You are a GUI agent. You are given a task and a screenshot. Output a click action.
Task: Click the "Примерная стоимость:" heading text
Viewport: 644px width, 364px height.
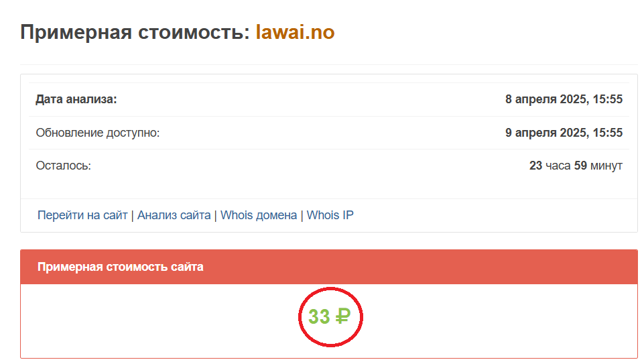coord(135,32)
